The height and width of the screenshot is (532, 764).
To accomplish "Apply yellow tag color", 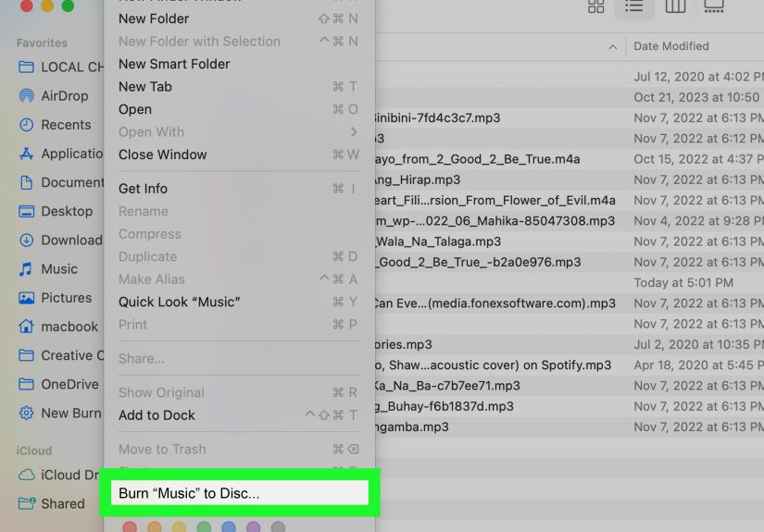I will (179, 527).
